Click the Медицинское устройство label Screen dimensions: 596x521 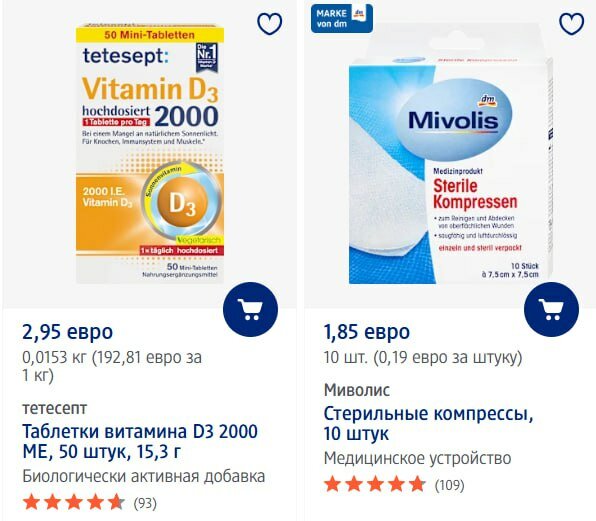click(417, 459)
